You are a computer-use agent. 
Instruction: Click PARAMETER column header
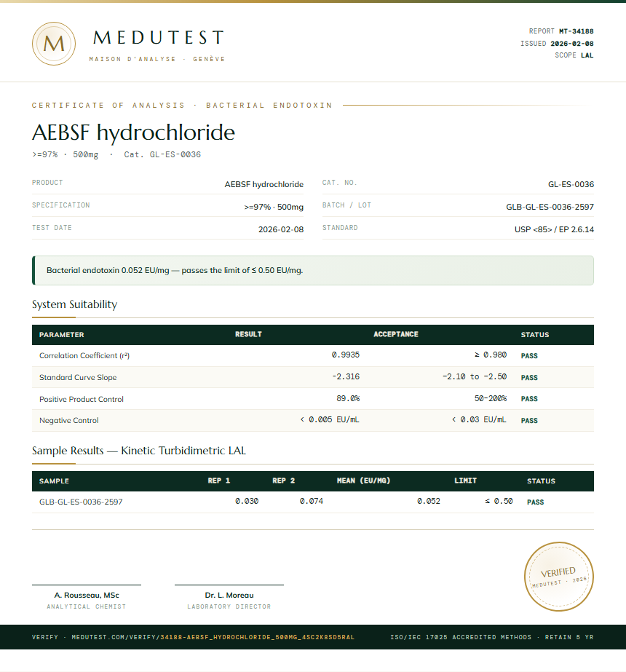(x=62, y=335)
